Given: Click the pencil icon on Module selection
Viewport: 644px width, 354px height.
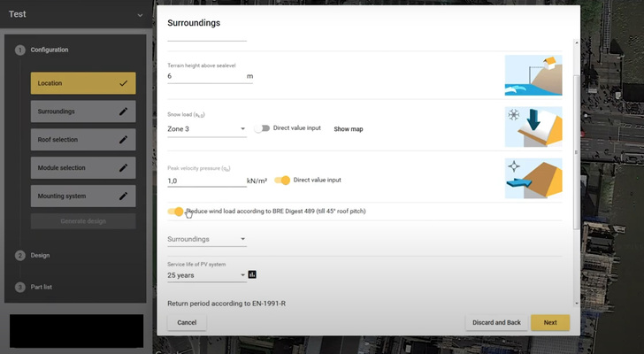Looking at the screenshot, I should point(124,167).
